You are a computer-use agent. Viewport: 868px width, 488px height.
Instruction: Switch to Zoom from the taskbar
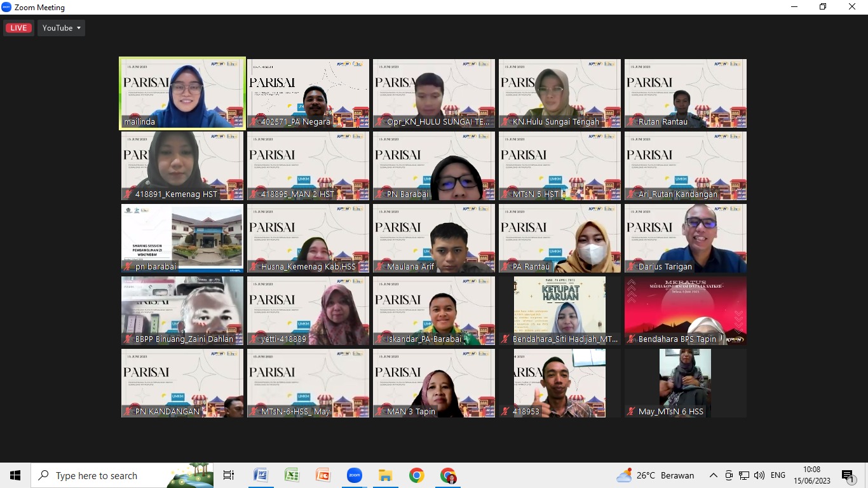354,475
